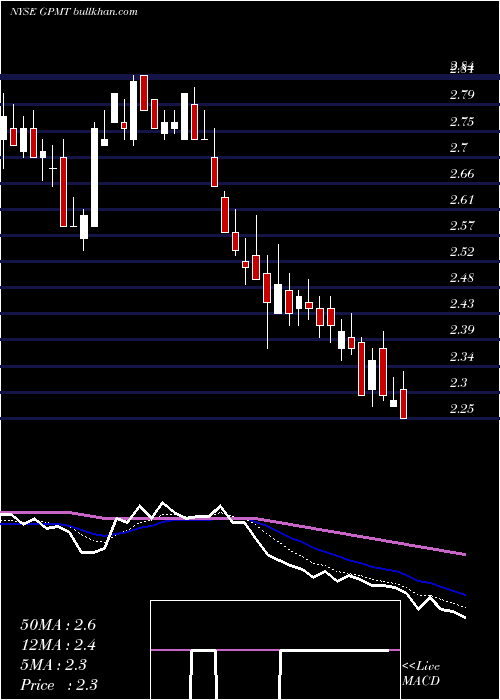Click the 2.39 price axis label
This screenshot has height=700, width=500.
point(462,330)
